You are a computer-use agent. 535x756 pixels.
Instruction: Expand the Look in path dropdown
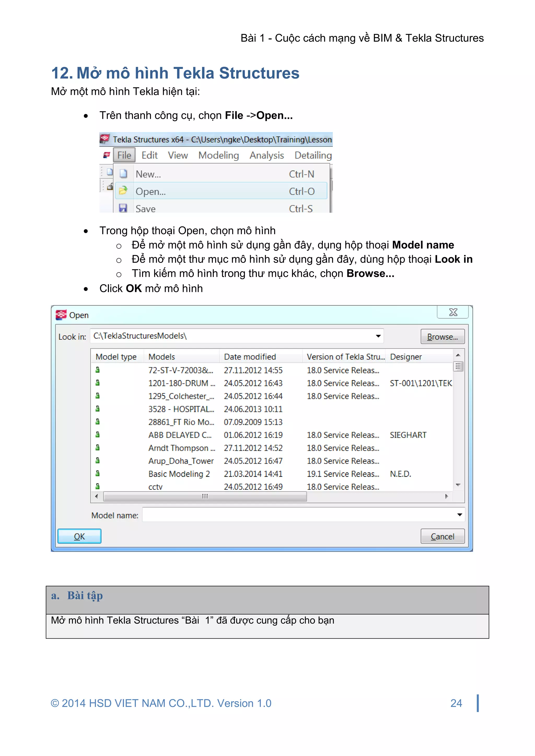point(378,336)
